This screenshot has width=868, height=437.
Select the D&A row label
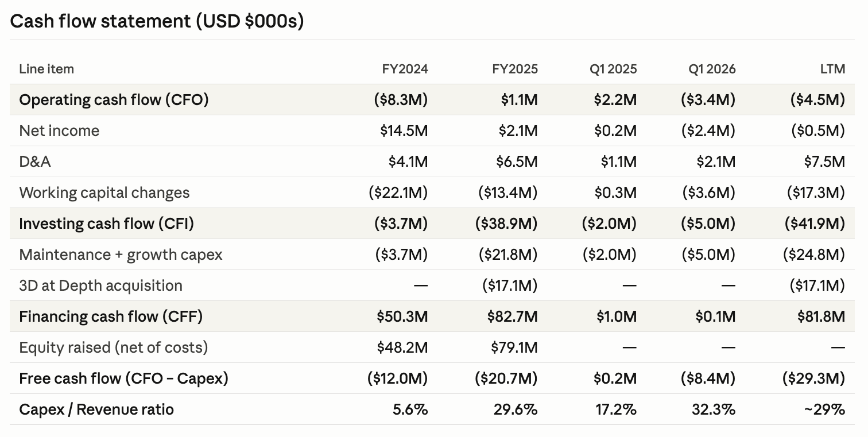35,162
